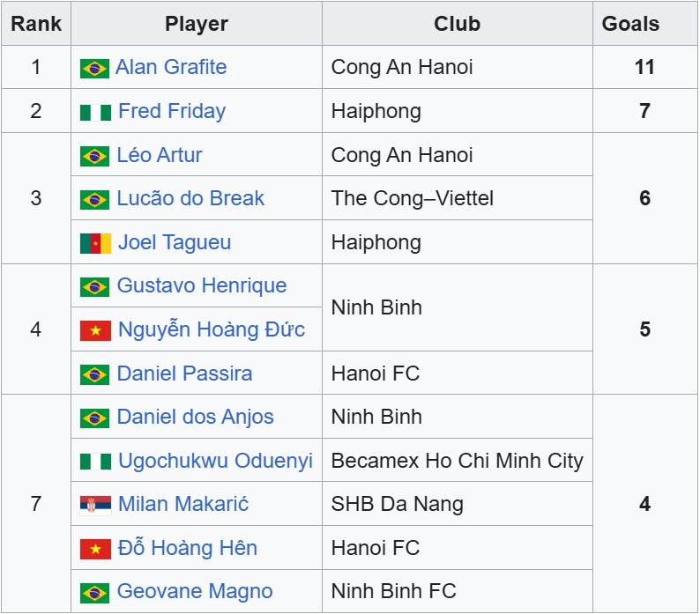The height and width of the screenshot is (614, 700).
Task: Click the Club column header
Action: tap(457, 24)
